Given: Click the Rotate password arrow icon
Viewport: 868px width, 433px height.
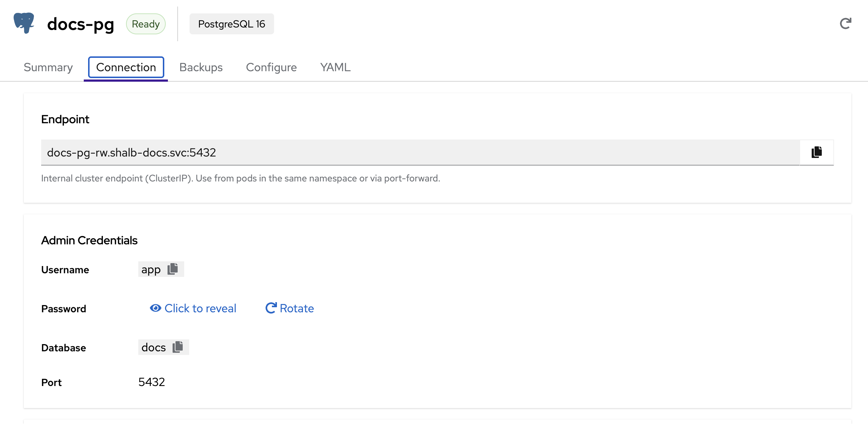Looking at the screenshot, I should (271, 308).
